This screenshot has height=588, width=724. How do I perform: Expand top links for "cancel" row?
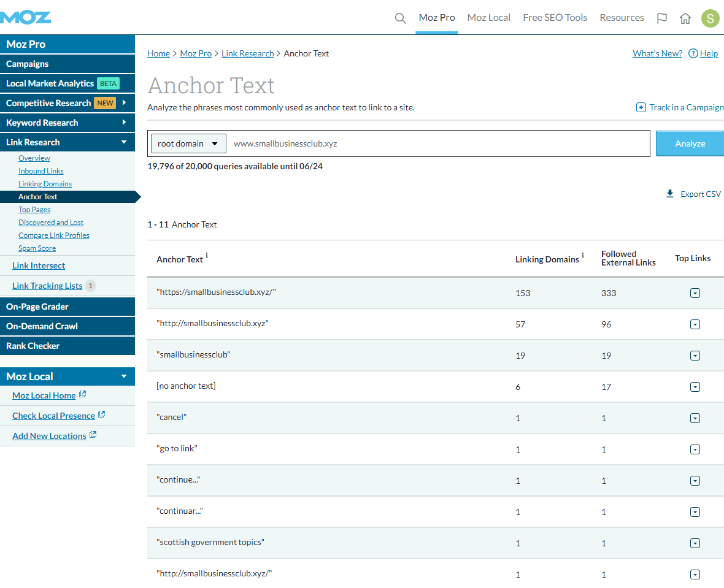click(695, 418)
